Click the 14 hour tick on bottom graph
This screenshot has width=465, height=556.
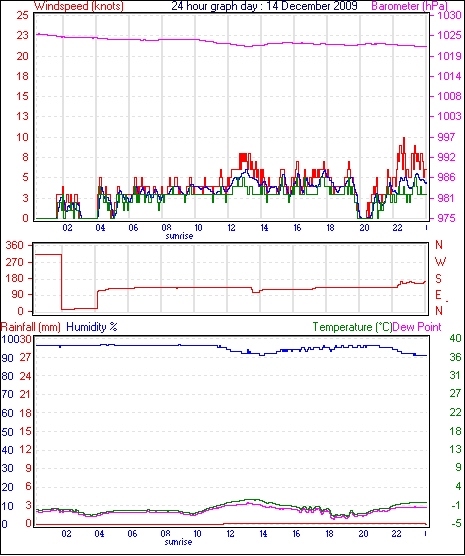tap(263, 534)
